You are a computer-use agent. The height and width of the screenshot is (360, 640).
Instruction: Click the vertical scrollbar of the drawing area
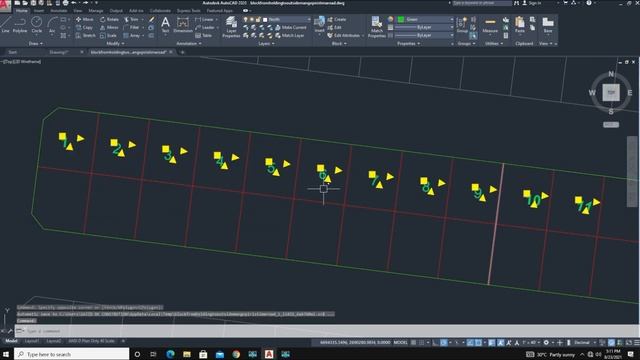(632, 172)
